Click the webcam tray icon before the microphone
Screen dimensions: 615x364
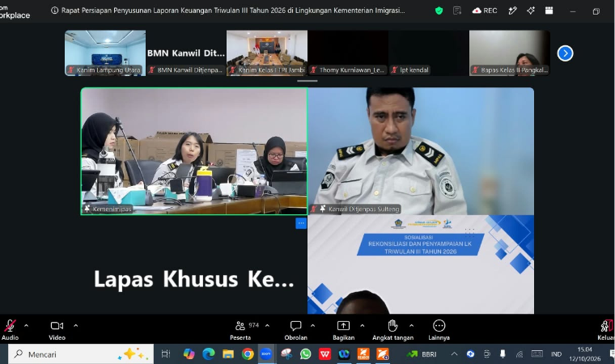point(487,354)
